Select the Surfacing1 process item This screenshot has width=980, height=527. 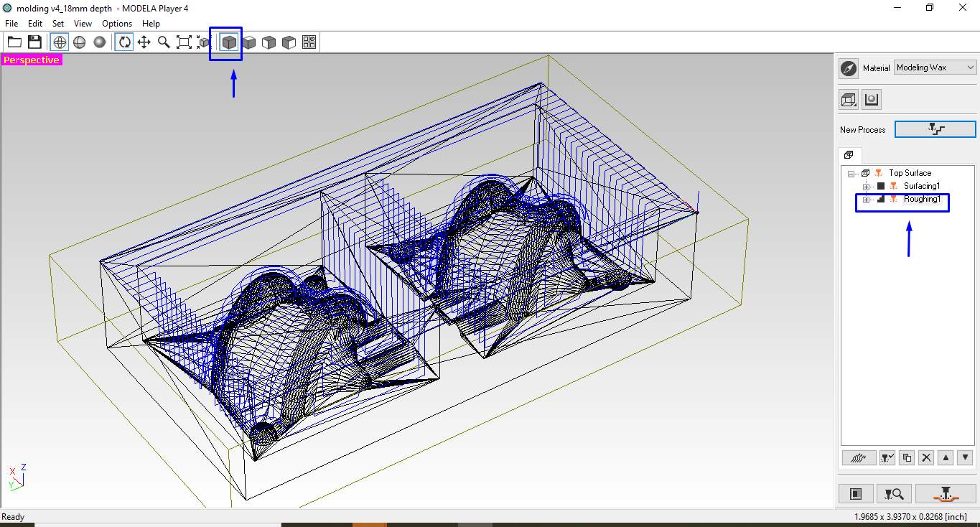(921, 187)
